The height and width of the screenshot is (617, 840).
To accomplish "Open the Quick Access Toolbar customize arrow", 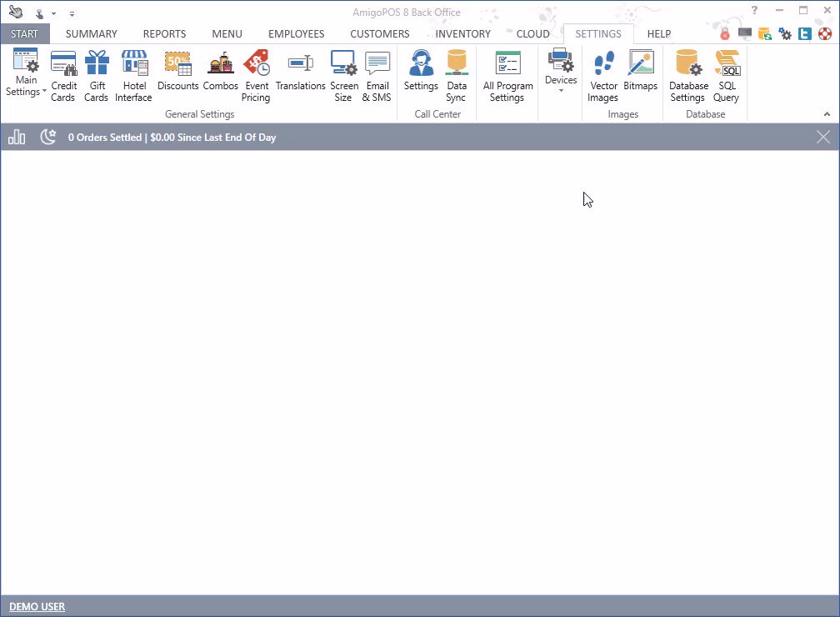I will 72,13.
